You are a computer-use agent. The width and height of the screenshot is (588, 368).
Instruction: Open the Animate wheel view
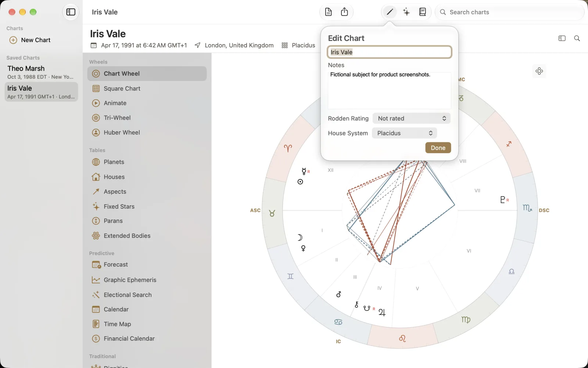[x=147, y=103]
